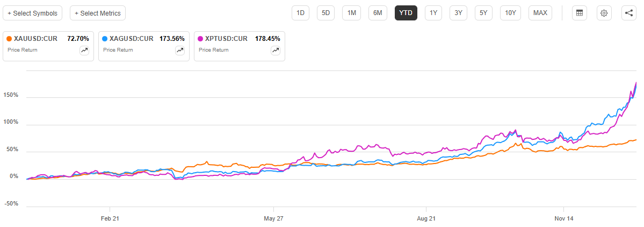
Task: Open the Select Symbols picker
Action: click(x=32, y=13)
